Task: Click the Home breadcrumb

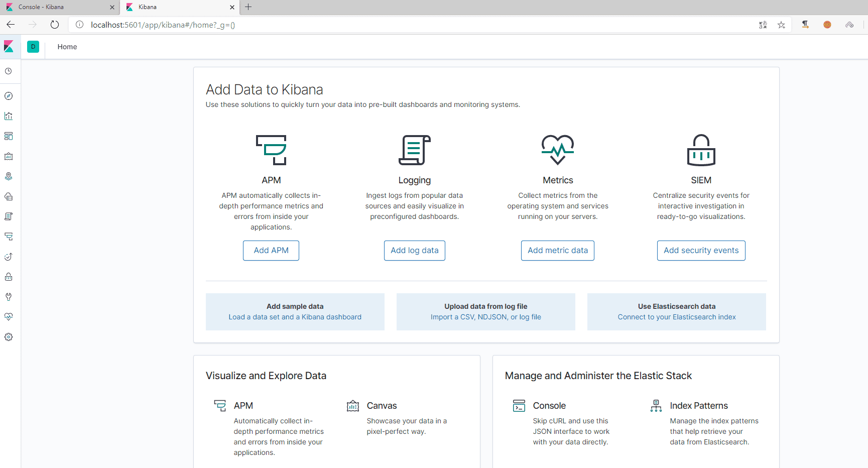Action: 67,47
